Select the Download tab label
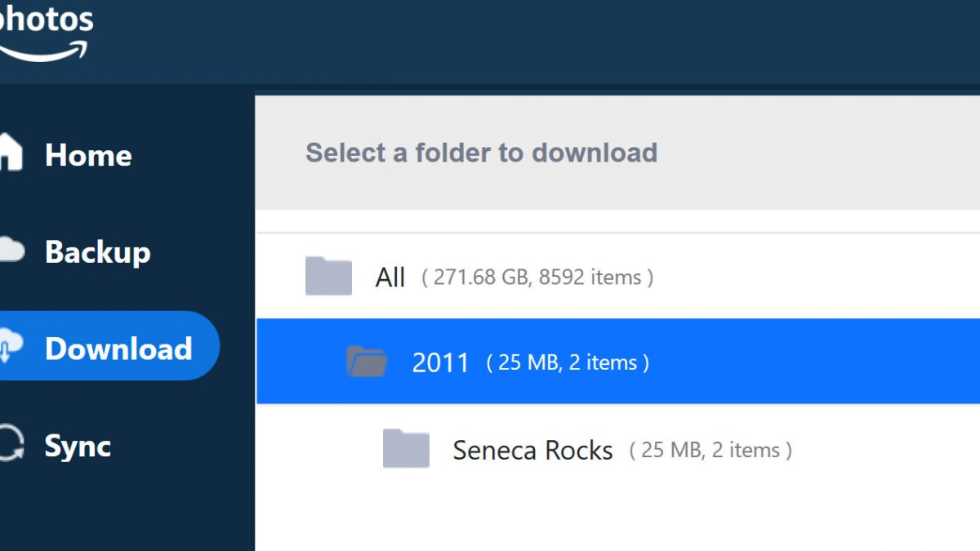 [118, 349]
